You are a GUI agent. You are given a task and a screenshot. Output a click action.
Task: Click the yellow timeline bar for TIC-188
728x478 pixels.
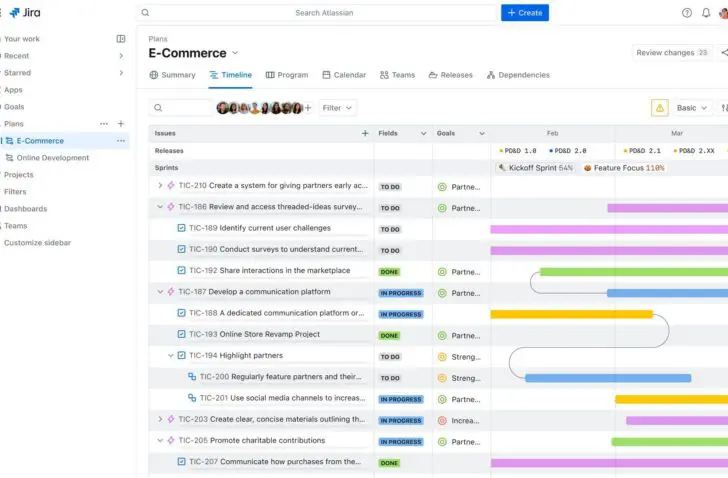click(572, 315)
